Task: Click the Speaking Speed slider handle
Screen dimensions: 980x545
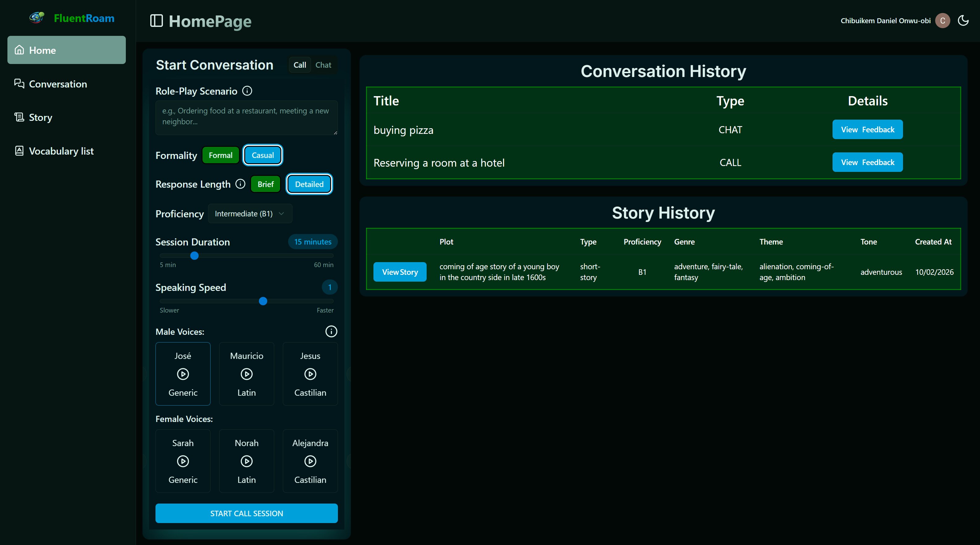Action: (x=263, y=301)
